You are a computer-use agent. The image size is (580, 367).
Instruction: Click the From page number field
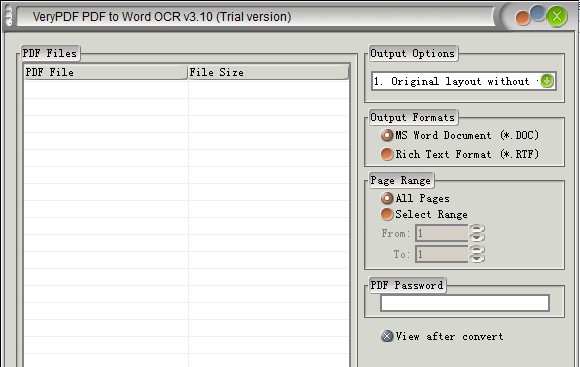(442, 233)
